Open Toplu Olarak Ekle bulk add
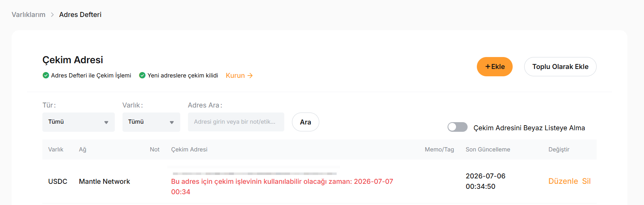This screenshot has height=205, width=644. pyautogui.click(x=560, y=67)
